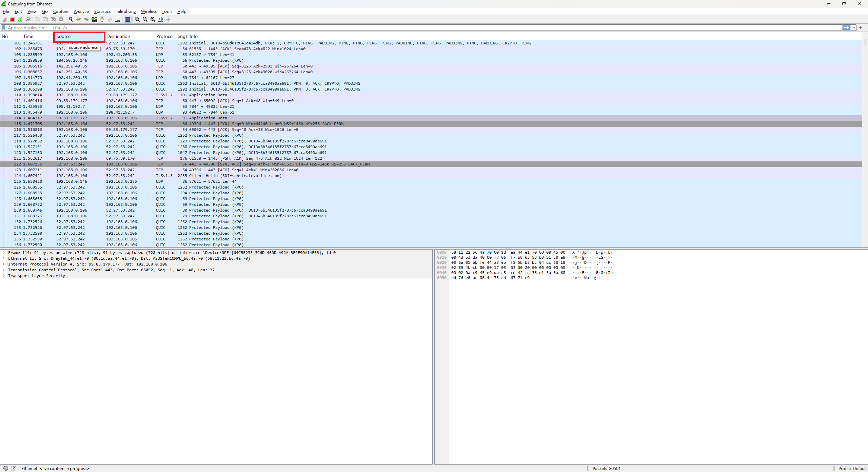The image size is (868, 472).
Task: Zoom in on the packet list text
Action: [137, 19]
